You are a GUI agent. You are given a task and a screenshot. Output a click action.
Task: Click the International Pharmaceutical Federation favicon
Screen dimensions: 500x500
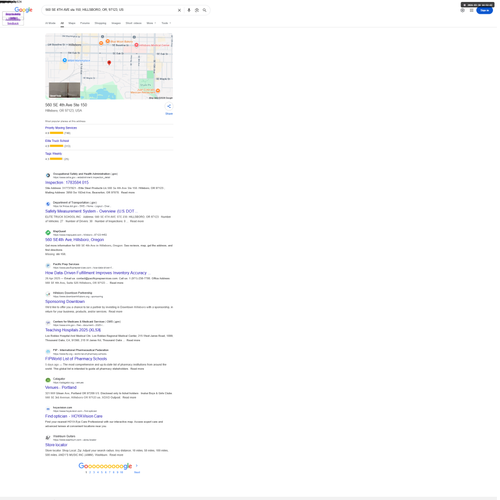tap(48, 352)
